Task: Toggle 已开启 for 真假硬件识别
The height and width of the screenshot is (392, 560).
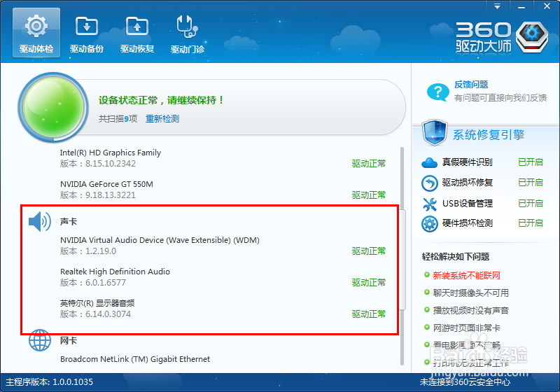Action: coord(531,162)
